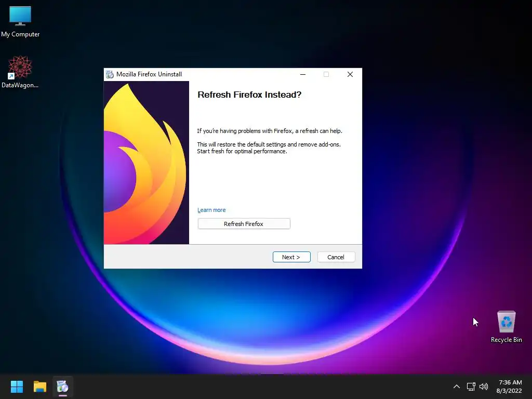Click the text 'This will restore the default settings'
This screenshot has width=532, height=399.
pyautogui.click(x=242, y=144)
